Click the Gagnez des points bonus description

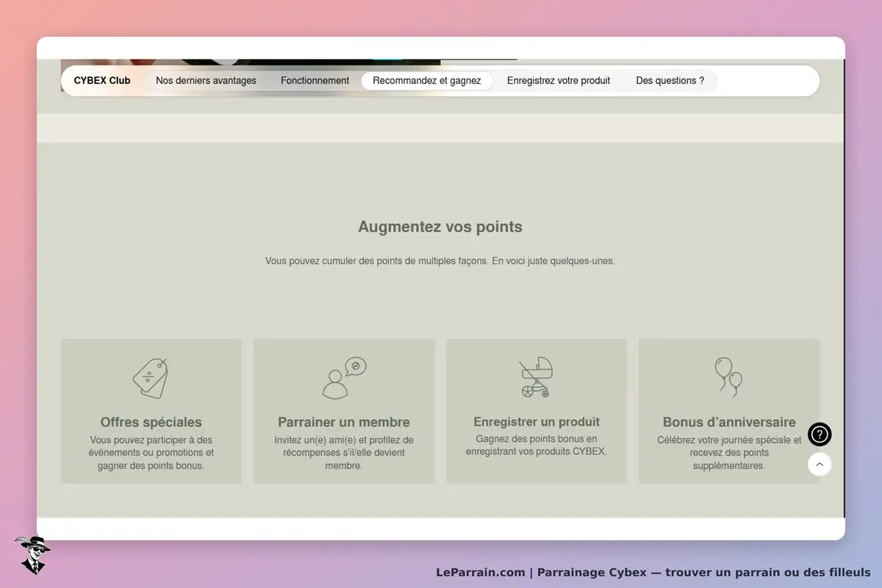tap(537, 445)
